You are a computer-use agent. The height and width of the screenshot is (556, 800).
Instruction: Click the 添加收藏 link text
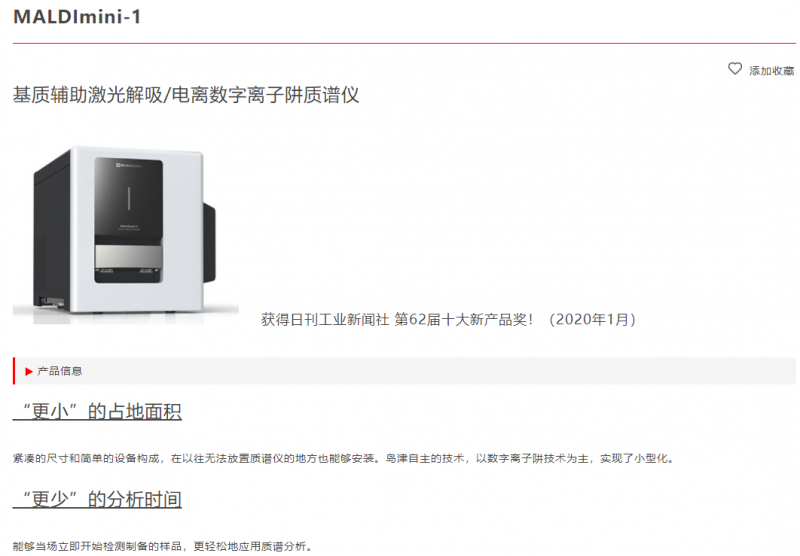click(x=771, y=71)
